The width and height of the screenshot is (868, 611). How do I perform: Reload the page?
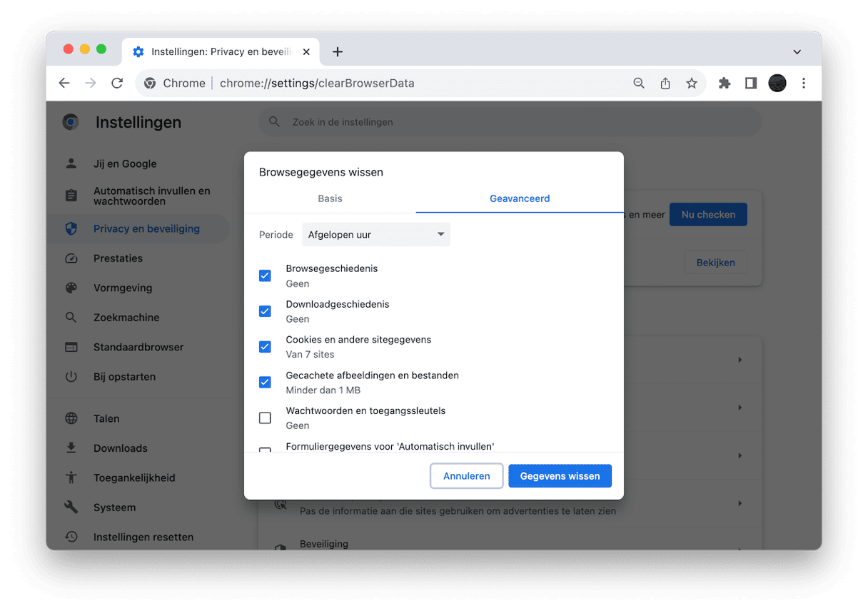pos(117,84)
